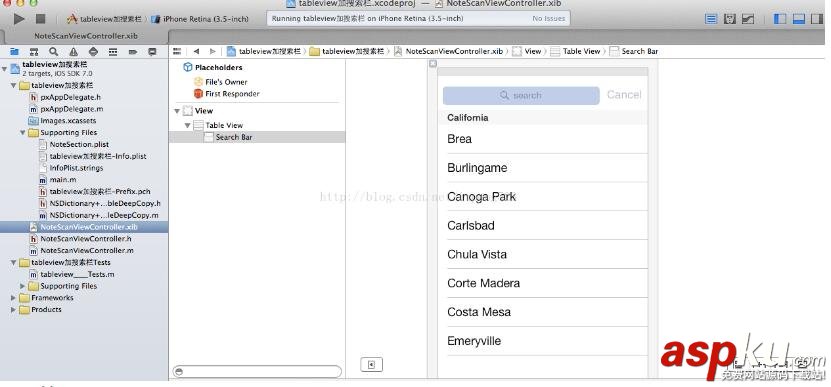831x387 pixels.
Task: Click the close box on the canvas view
Action: (433, 64)
